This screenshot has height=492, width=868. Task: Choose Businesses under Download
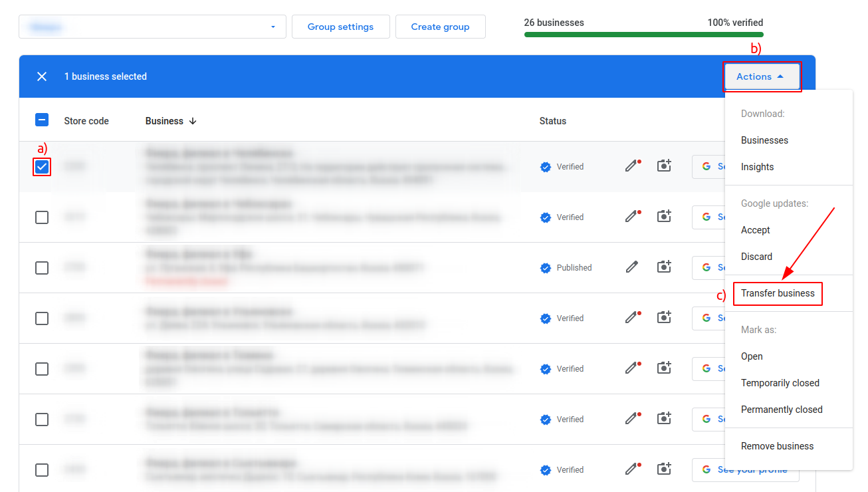[x=788, y=140]
